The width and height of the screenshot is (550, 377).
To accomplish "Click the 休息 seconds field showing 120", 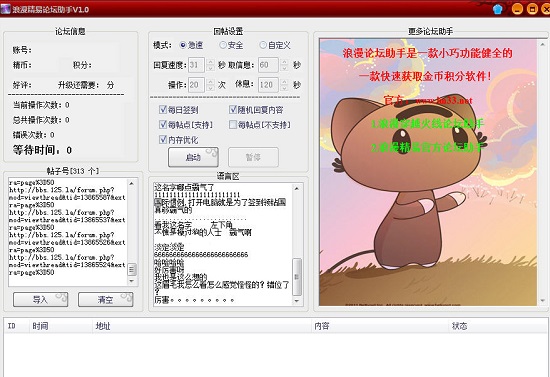I will 268,85.
